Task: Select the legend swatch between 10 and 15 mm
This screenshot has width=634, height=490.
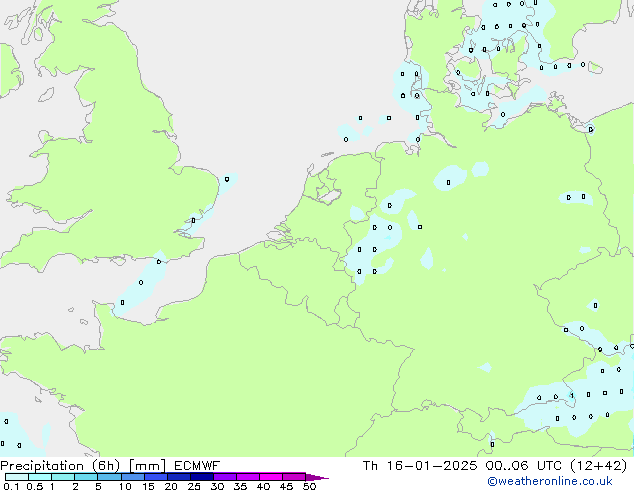Action: [134, 477]
